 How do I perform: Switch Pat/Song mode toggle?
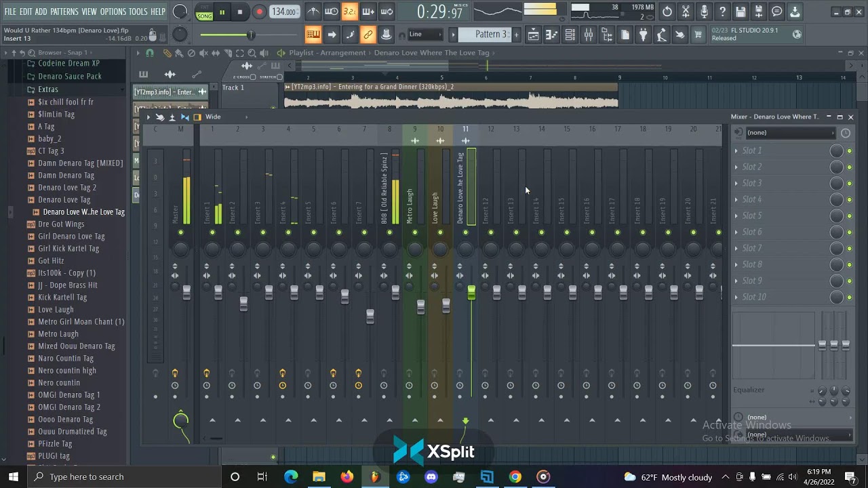(204, 12)
